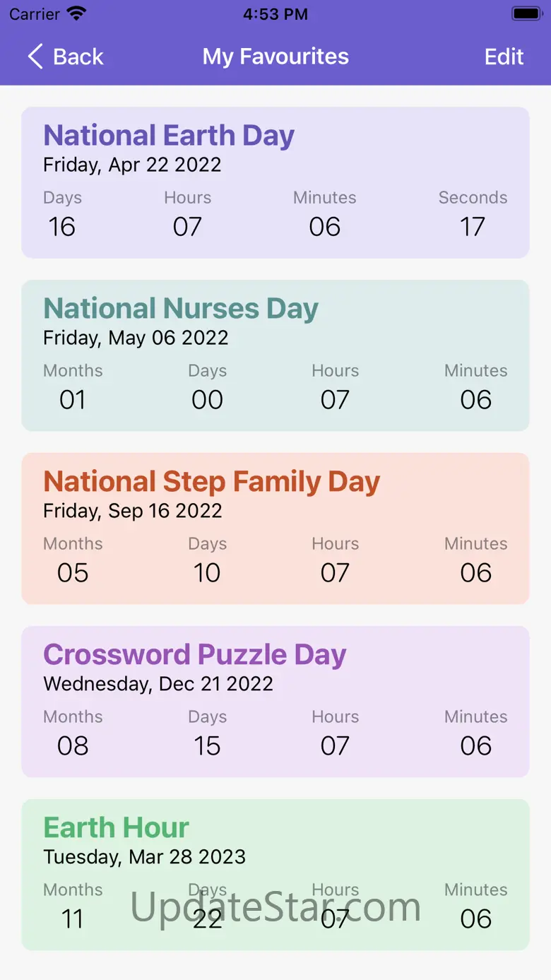551x980 pixels.
Task: Tap the My Favourites header title
Action: [275, 57]
